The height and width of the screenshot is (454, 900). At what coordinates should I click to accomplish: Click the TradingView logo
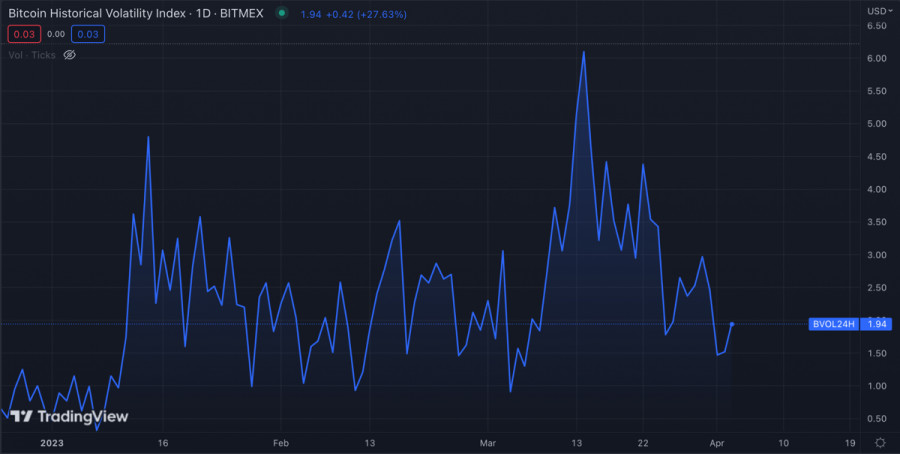coord(67,416)
